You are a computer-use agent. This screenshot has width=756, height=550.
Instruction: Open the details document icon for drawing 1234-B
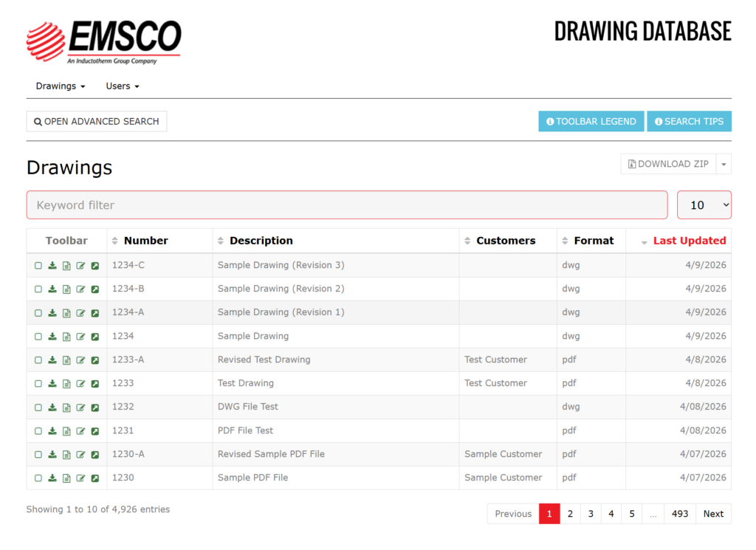pos(66,289)
